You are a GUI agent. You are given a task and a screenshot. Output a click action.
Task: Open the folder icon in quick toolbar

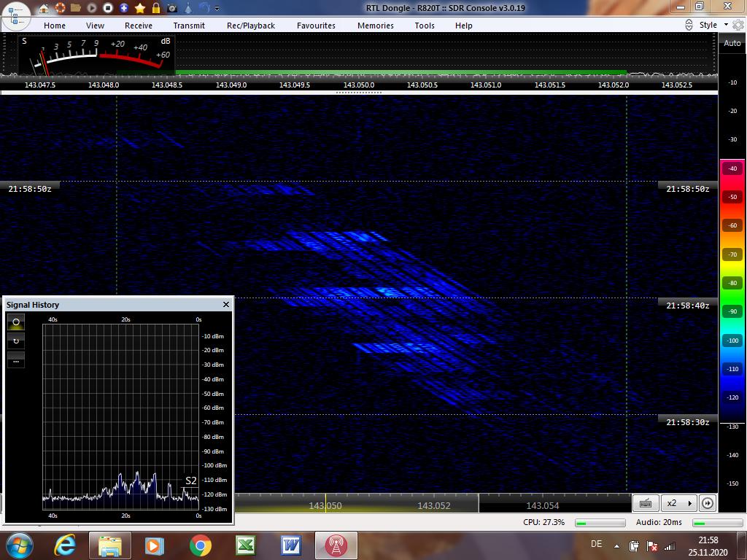click(x=76, y=7)
